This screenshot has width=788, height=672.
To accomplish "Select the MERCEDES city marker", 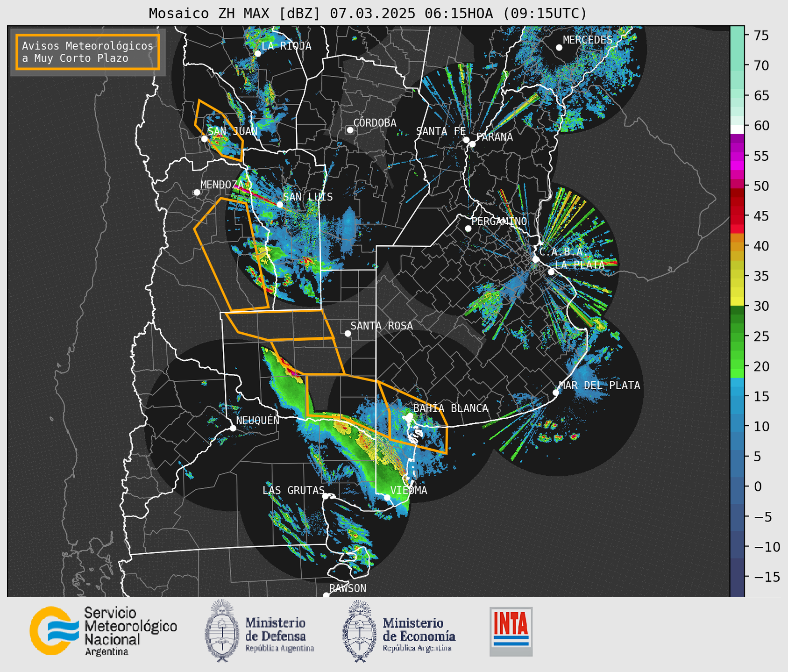I will tap(559, 48).
